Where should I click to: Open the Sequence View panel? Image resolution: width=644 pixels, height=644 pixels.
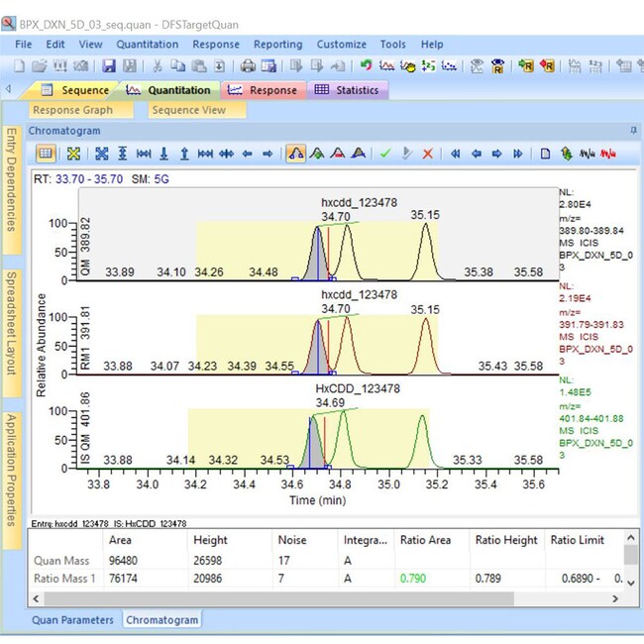tap(188, 110)
